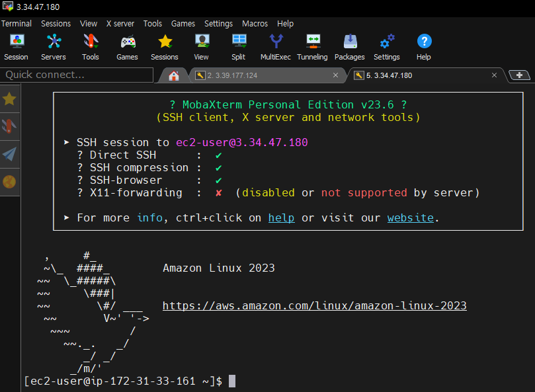Click the window title bar app icon
The image size is (535, 392).
7,7
